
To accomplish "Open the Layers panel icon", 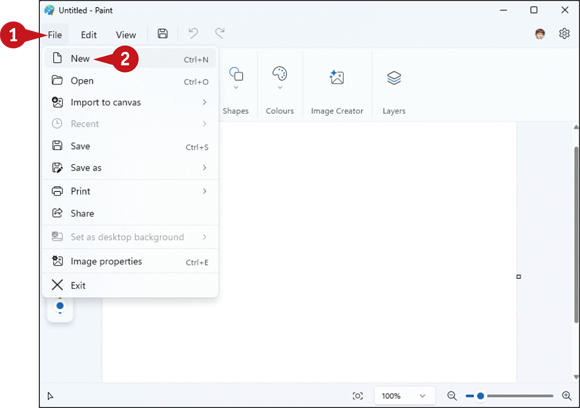I will [x=394, y=78].
